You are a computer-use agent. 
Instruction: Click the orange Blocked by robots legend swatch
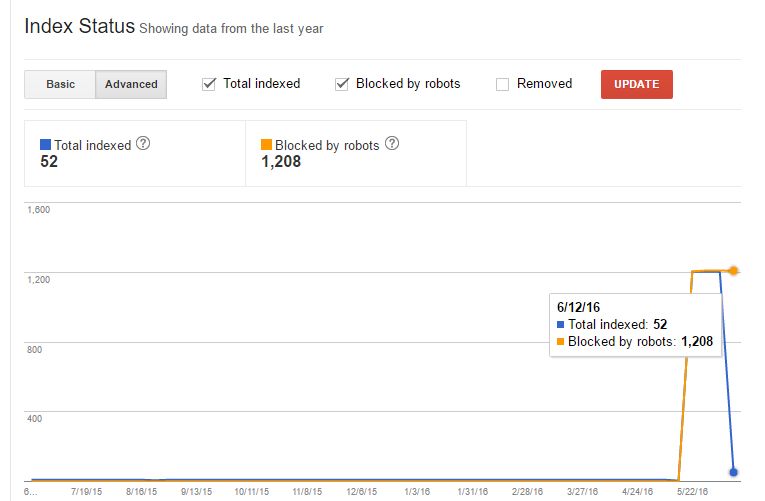(x=266, y=144)
